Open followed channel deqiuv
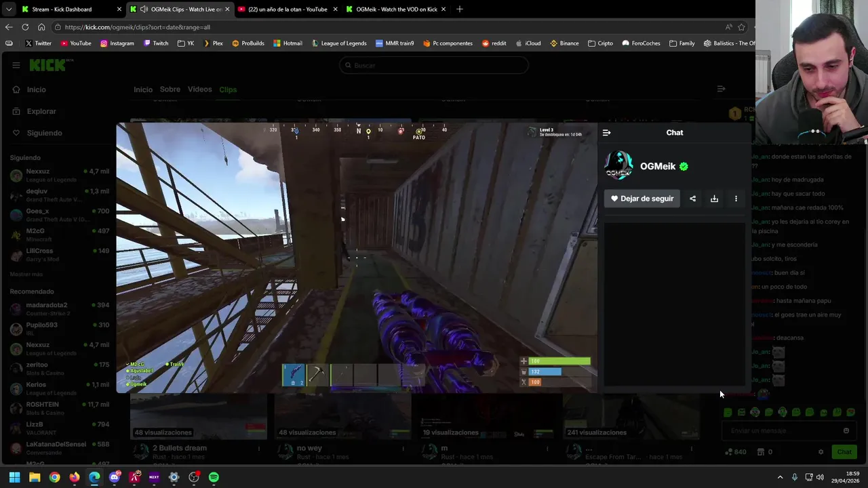The height and width of the screenshot is (488, 868). click(60, 195)
